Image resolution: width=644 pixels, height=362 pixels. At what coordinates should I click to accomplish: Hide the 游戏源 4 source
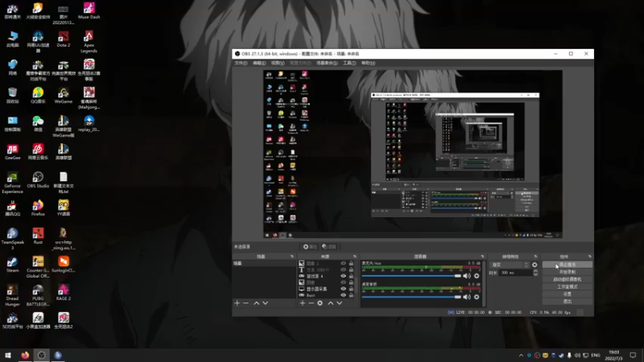344,276
